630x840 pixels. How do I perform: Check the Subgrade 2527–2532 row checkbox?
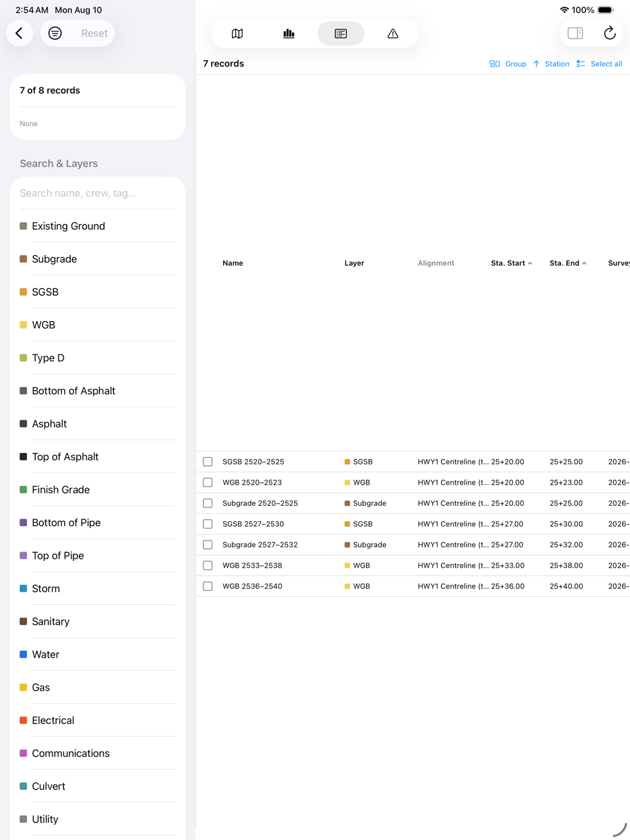point(208,545)
